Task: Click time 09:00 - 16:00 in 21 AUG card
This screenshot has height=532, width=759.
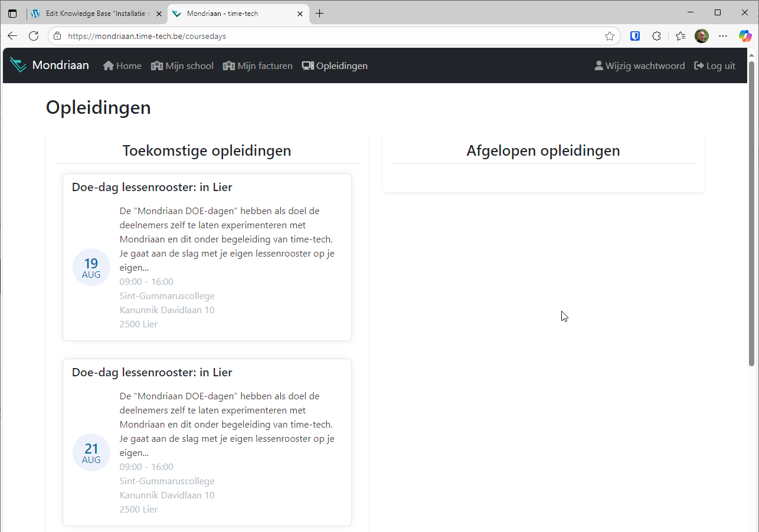Action: [146, 467]
